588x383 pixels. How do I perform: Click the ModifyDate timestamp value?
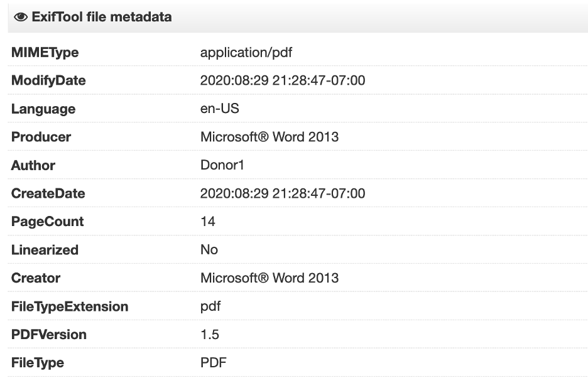283,81
